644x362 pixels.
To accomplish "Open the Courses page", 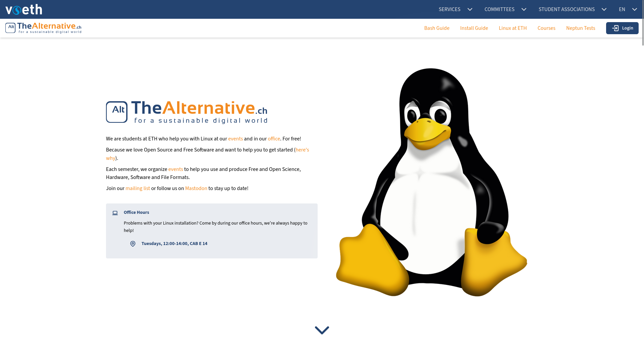I will pyautogui.click(x=546, y=28).
